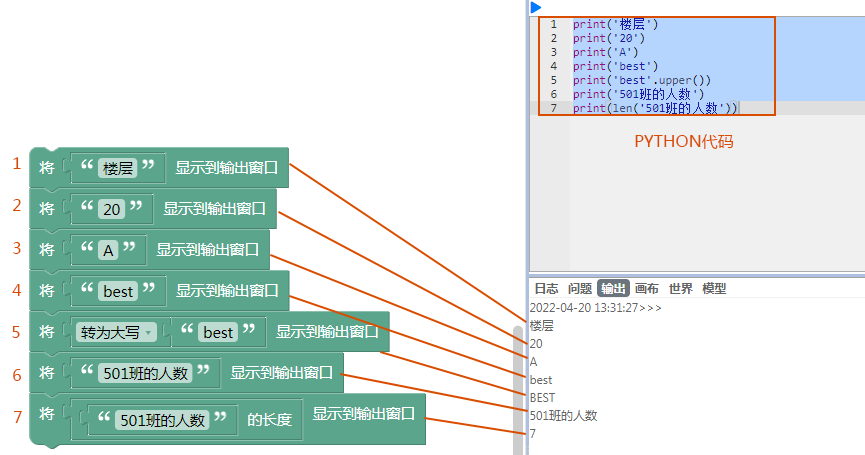Viewport: 865px width, 455px height.
Task: Select the 模型 tab
Action: tap(714, 288)
